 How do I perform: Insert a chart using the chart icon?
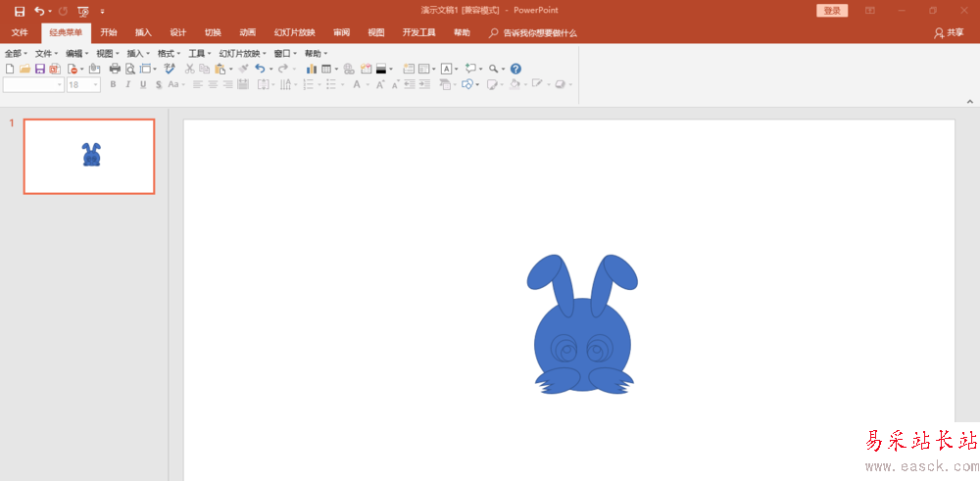point(312,69)
